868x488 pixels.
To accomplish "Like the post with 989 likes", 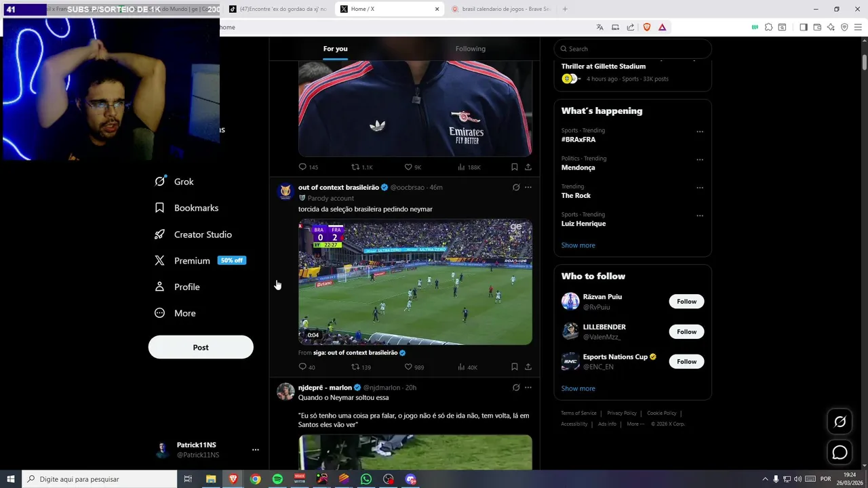I will click(x=414, y=367).
